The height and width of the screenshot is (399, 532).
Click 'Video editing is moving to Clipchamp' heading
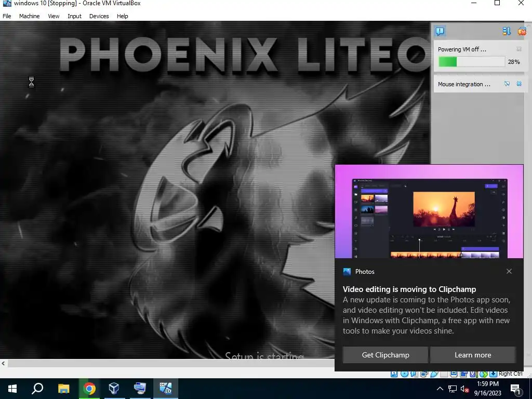pyautogui.click(x=409, y=289)
